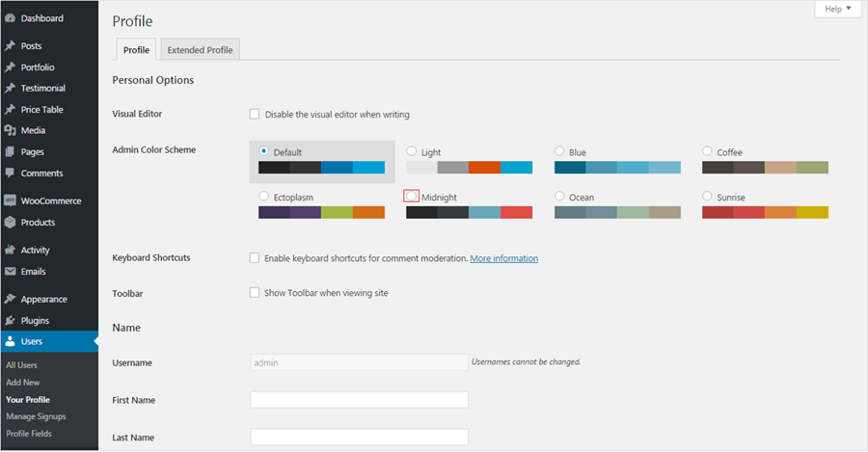
Task: Open Plugins using the plug icon
Action: point(10,320)
